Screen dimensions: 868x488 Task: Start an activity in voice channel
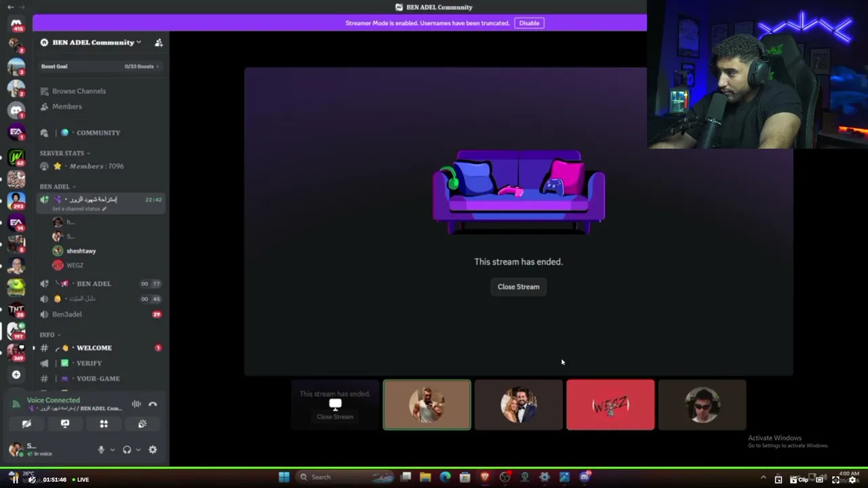coord(104,424)
